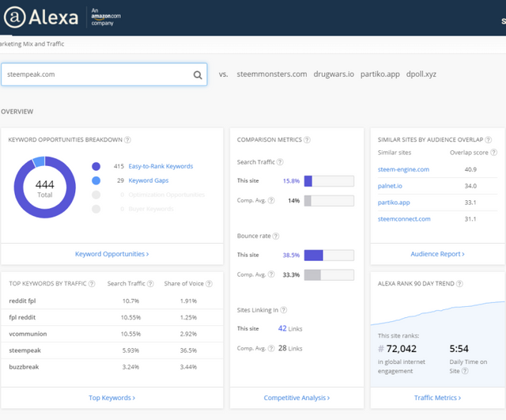The width and height of the screenshot is (506, 420).
Task: Open Traffic Metrics link
Action: [x=437, y=398]
